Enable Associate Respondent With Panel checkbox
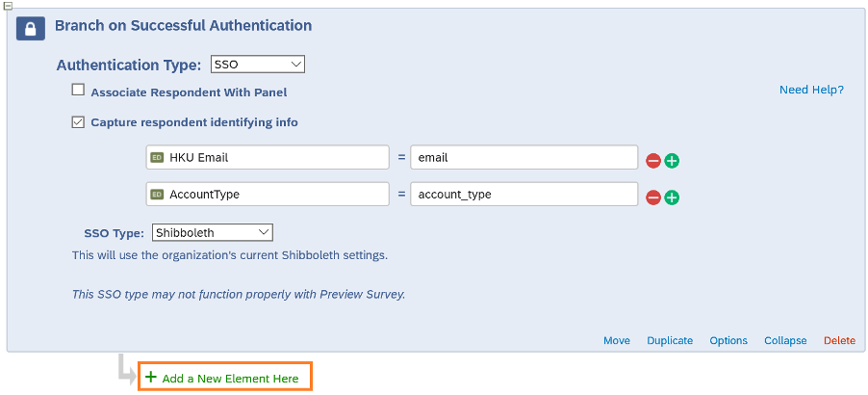 [78, 91]
